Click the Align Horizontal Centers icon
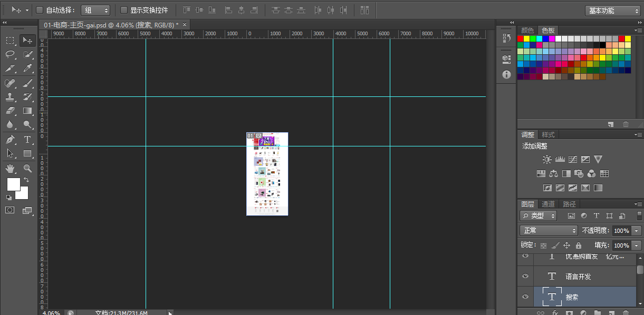This screenshot has width=644, height=315. [242, 10]
